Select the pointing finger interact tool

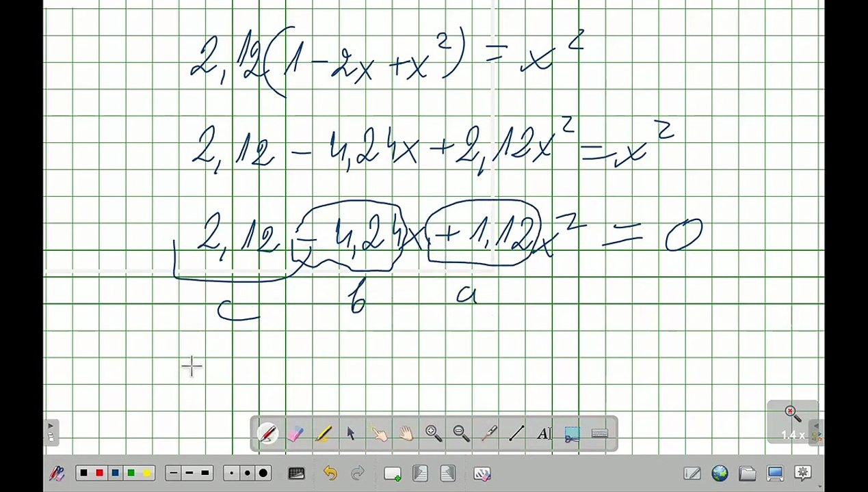point(378,433)
